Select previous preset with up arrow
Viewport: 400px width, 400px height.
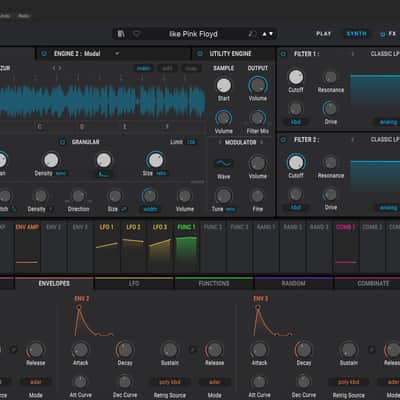coord(265,34)
